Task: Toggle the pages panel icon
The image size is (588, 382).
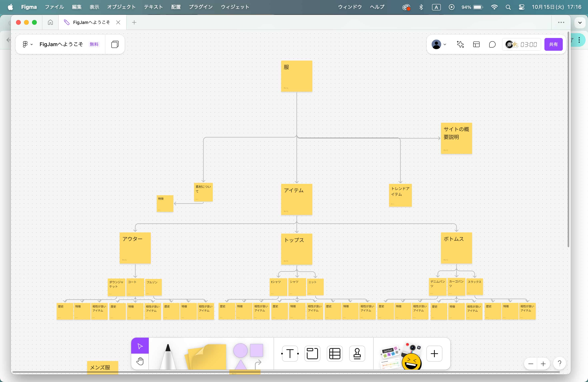Action: click(x=115, y=44)
